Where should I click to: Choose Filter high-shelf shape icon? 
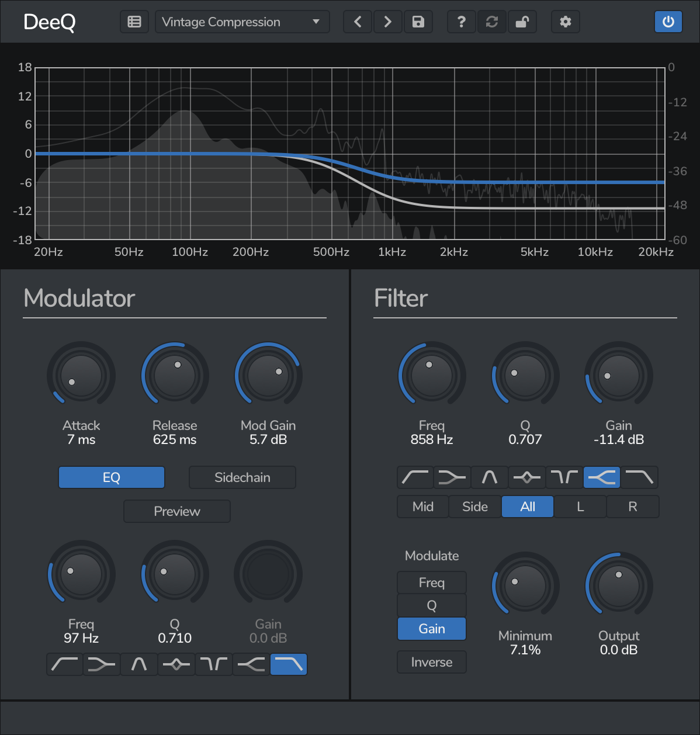602,477
